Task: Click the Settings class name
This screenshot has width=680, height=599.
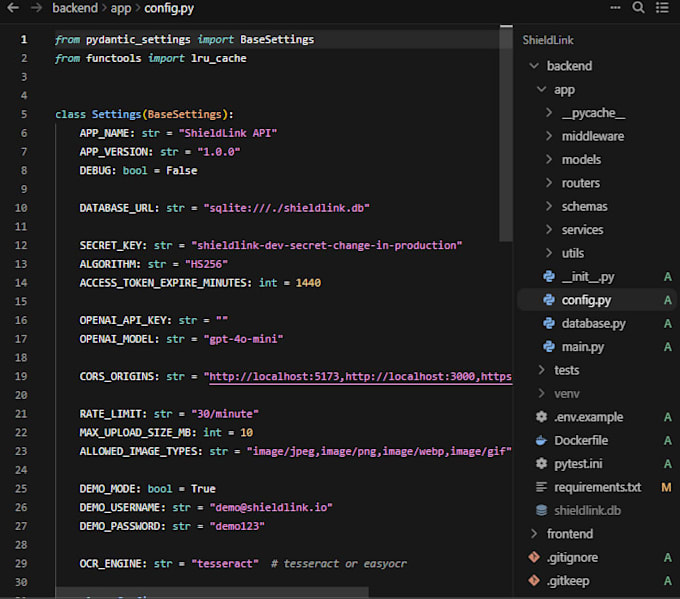Action: 117,115
